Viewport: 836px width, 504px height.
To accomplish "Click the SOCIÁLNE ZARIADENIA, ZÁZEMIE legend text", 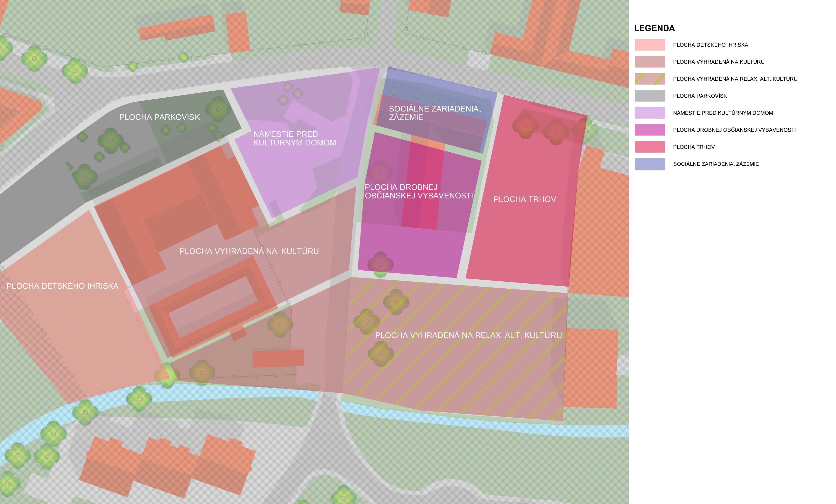I will [x=716, y=164].
